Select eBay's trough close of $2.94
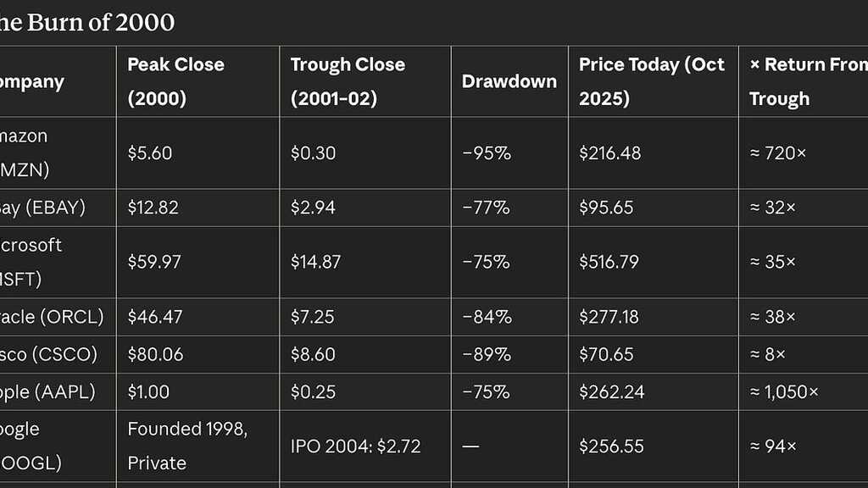Screen dimensions: 868x488 coord(313,208)
